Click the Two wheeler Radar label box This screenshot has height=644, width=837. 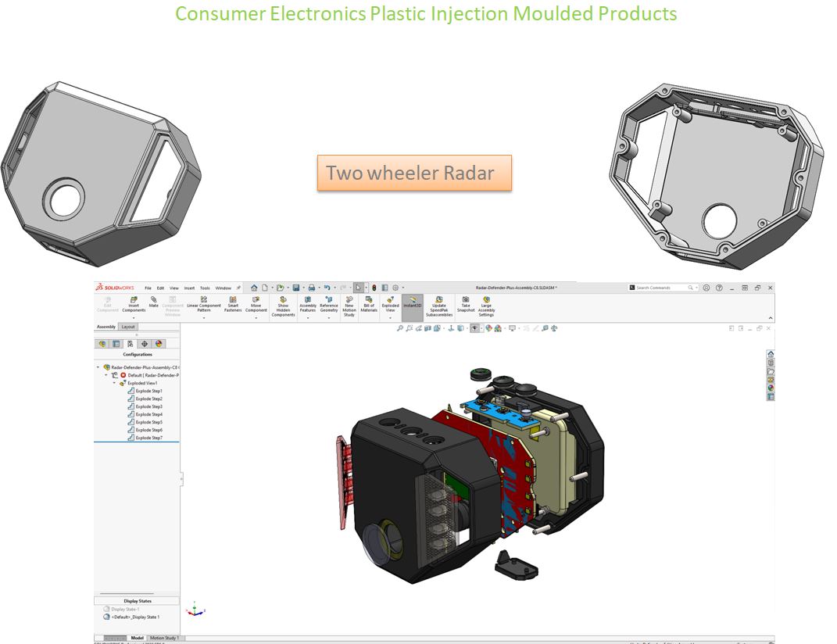[414, 173]
